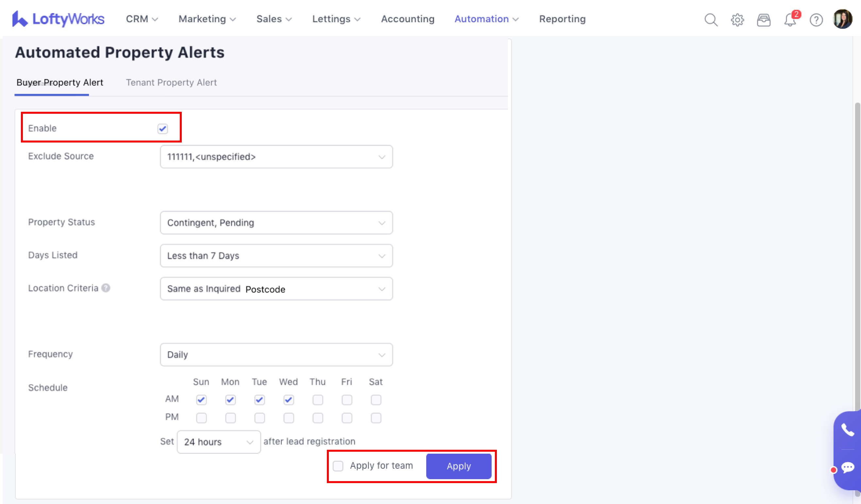Check the Thu AM schedule checkbox

318,400
